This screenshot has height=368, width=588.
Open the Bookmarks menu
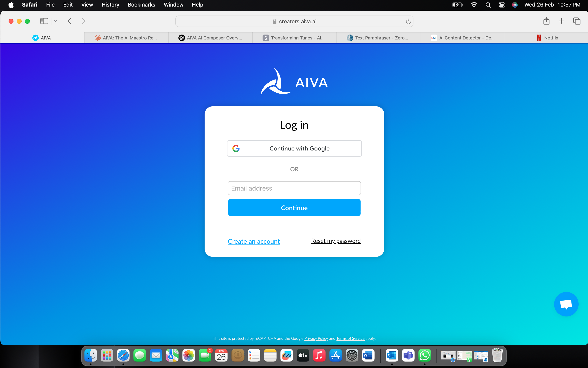point(141,5)
